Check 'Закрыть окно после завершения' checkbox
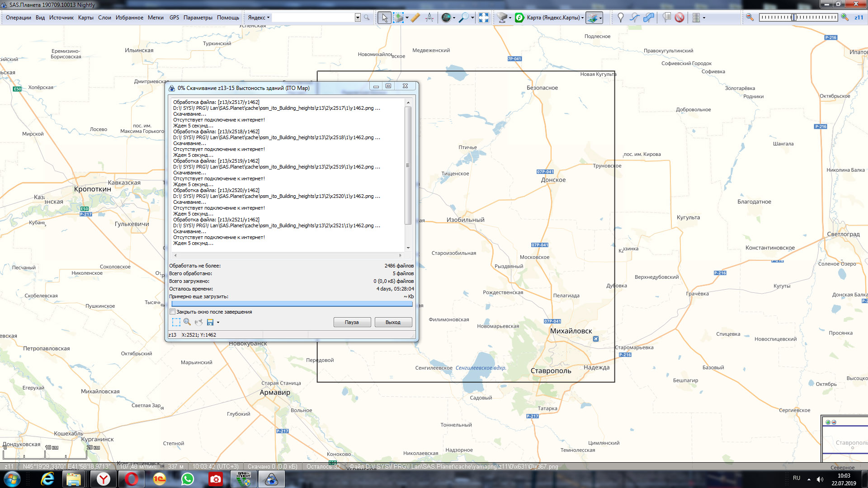 pos(173,312)
